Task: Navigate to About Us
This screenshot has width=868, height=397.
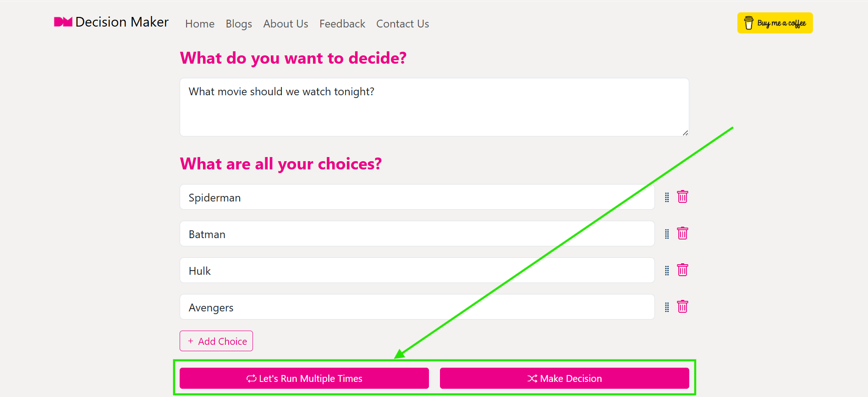Action: 286,23
